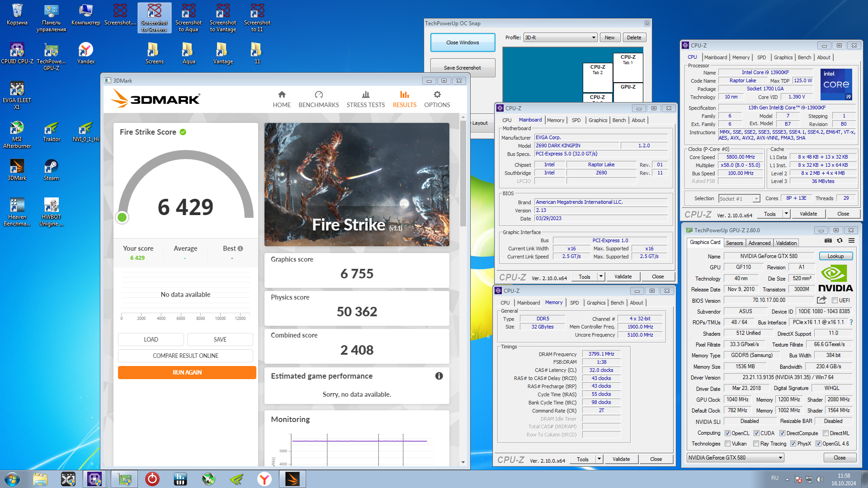
Task: Open STRESS TESTS chart icon
Action: (366, 94)
